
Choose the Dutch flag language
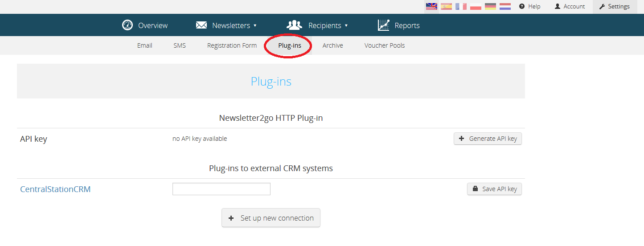505,6
